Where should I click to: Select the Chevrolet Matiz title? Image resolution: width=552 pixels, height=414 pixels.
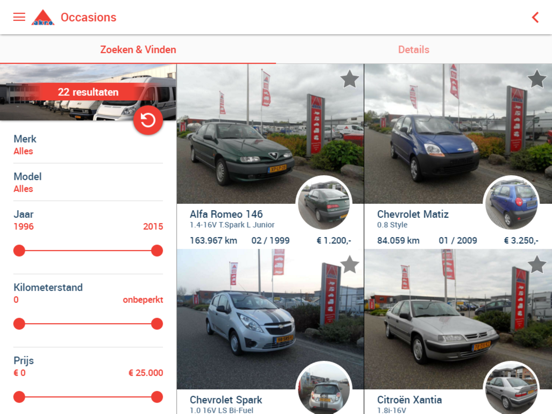413,214
